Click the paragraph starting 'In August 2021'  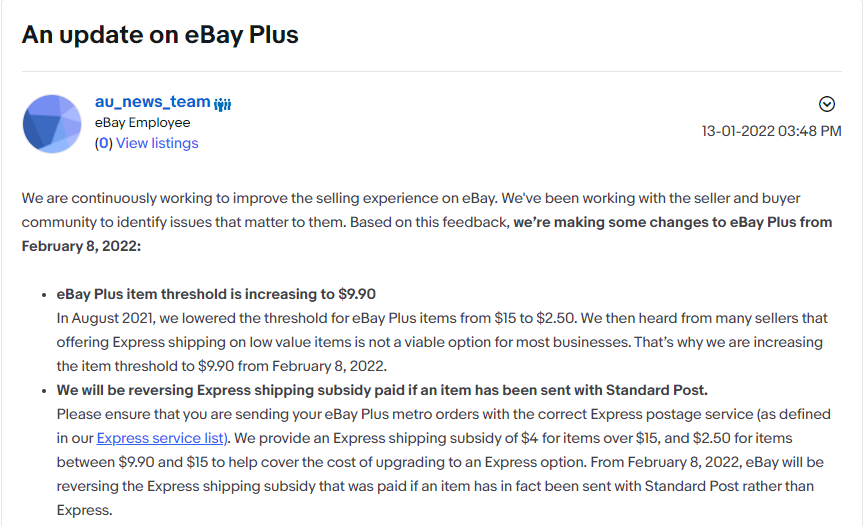pyautogui.click(x=442, y=342)
